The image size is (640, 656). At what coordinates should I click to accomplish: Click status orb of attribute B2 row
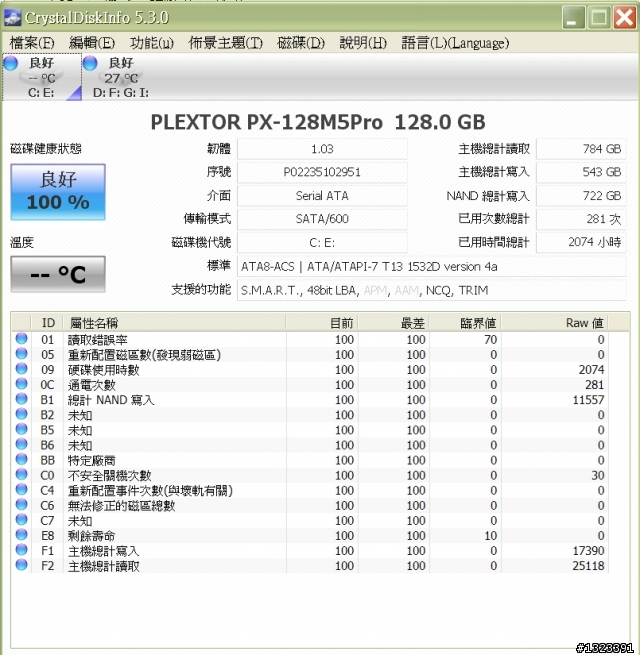click(x=21, y=414)
